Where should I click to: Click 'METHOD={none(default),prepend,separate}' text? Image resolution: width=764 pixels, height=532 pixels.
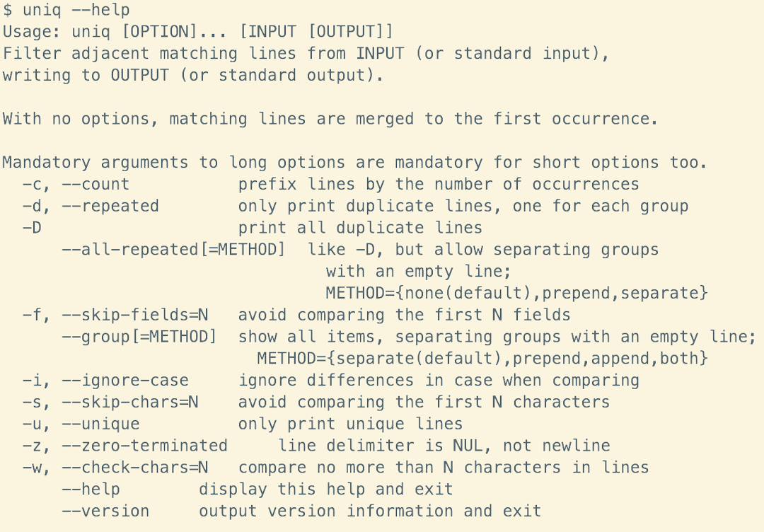pos(516,293)
